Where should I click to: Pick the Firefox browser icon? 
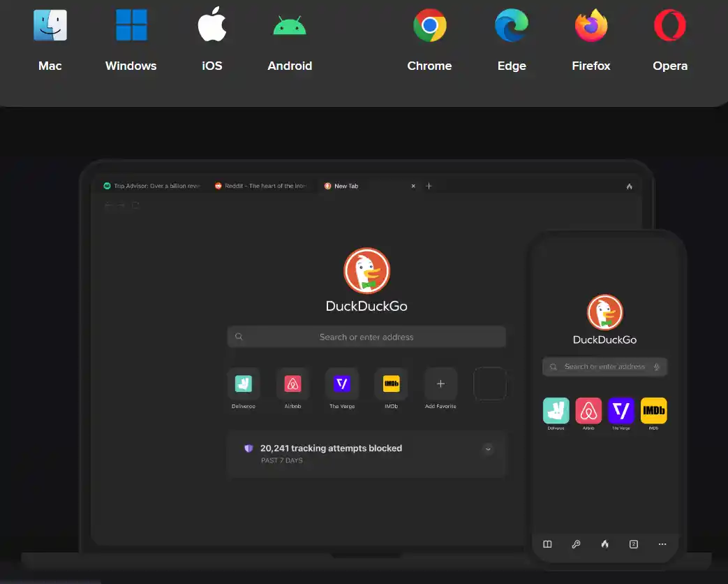click(x=591, y=25)
